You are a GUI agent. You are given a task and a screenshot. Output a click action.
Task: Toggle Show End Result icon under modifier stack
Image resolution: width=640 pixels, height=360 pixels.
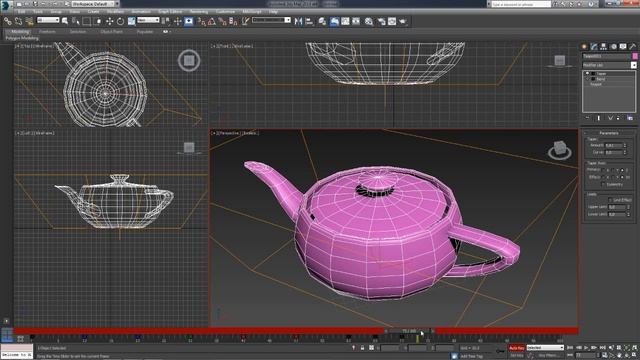click(x=599, y=118)
